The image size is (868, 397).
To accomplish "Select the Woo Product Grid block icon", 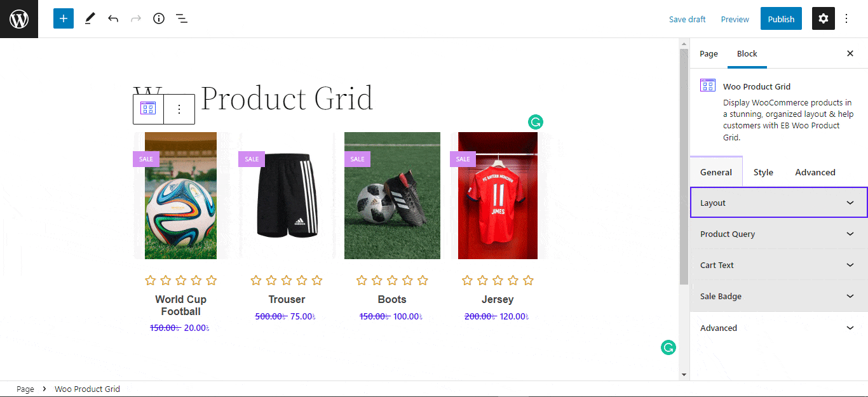I will [147, 109].
